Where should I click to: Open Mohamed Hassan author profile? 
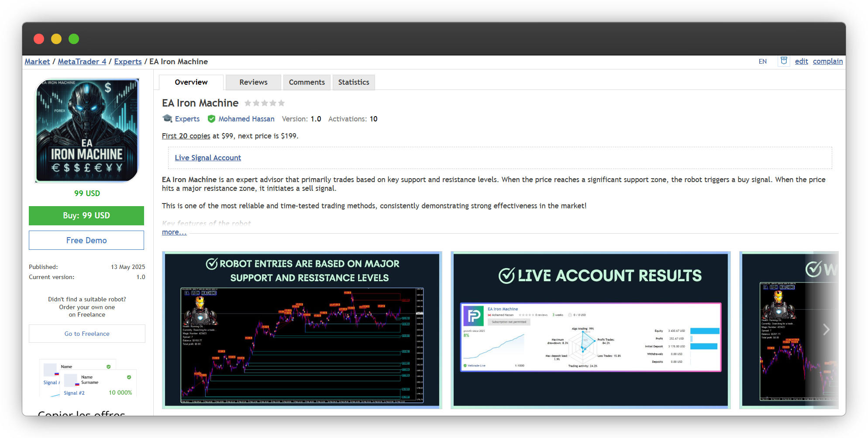coord(246,119)
